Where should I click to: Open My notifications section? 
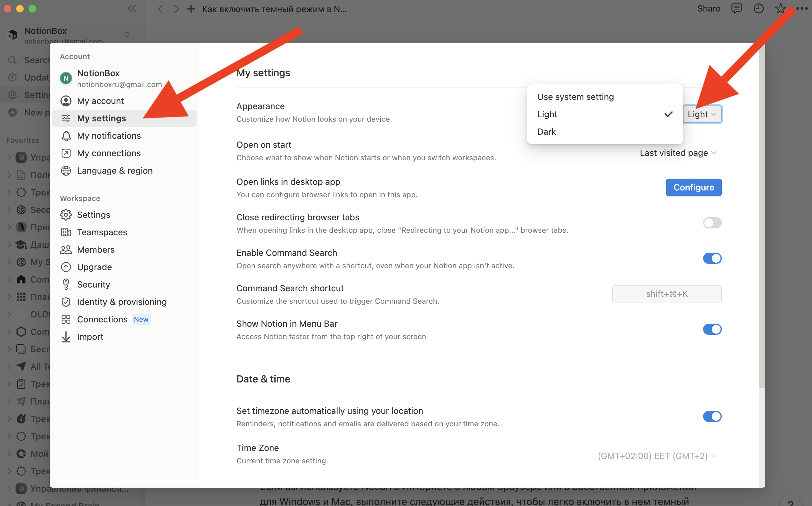[x=124, y=136]
